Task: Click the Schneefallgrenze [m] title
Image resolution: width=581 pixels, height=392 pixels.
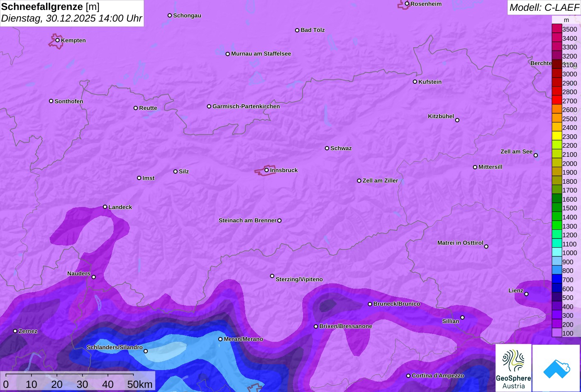Action: click(50, 7)
